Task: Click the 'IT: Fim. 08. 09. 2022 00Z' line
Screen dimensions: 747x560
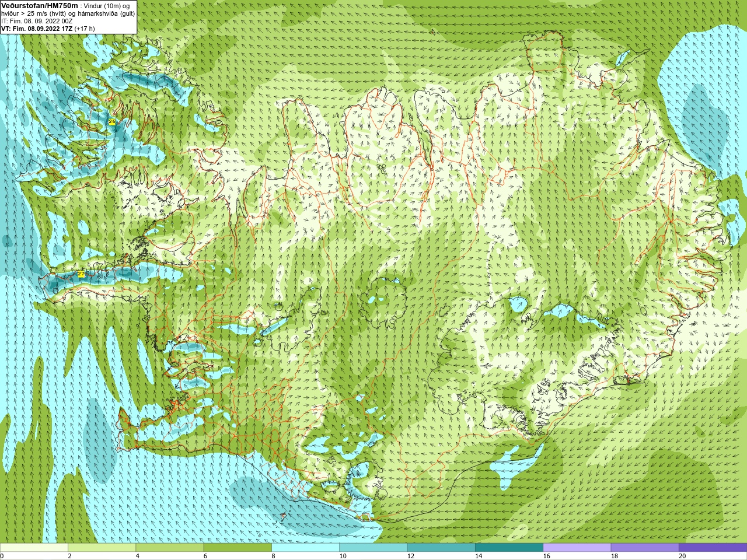Action: point(37,21)
